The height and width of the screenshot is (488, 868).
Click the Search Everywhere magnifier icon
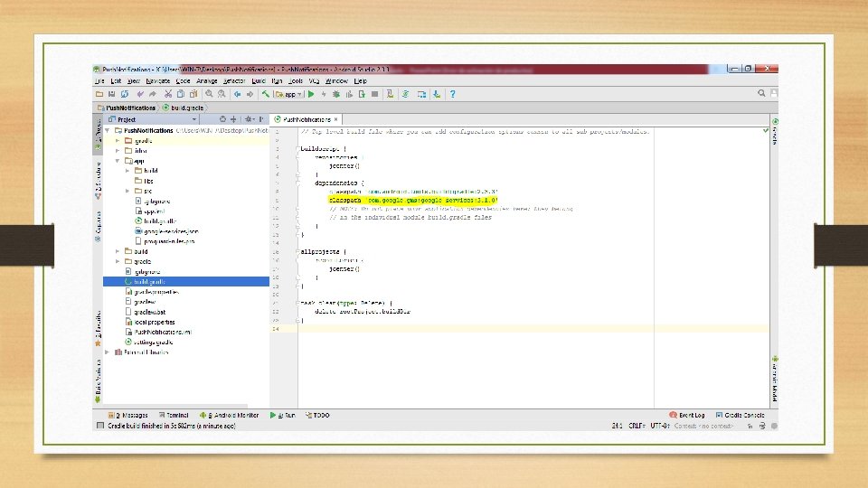pos(761,93)
